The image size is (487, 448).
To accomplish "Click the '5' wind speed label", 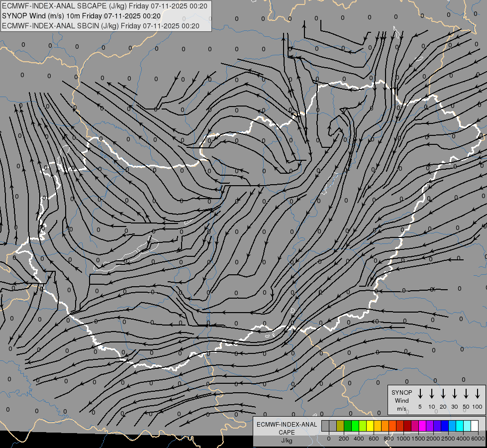I will [420, 407].
